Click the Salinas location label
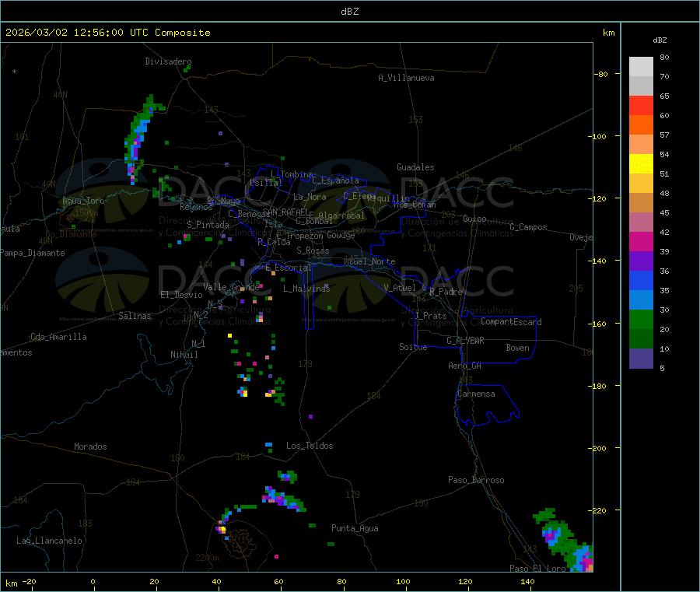The width and height of the screenshot is (700, 592). pos(135,316)
